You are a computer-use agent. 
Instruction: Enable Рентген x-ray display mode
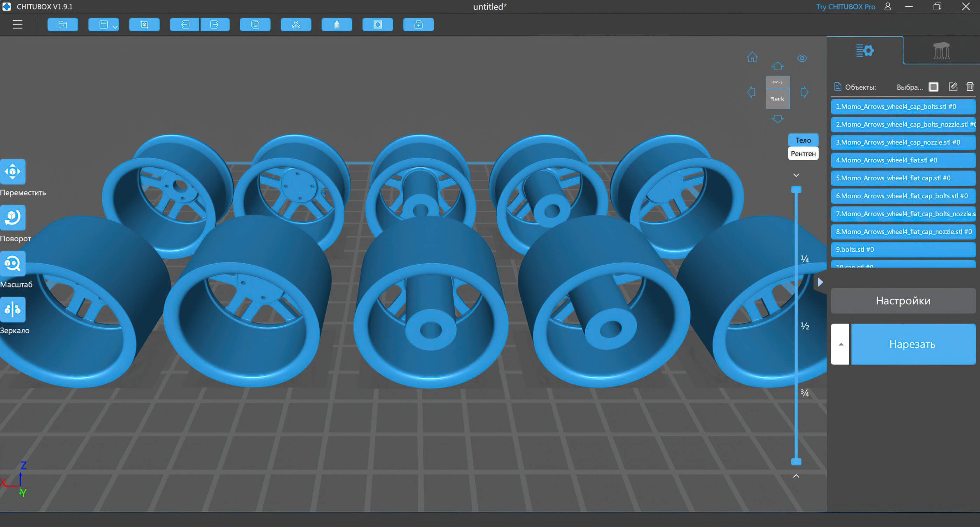[803, 154]
